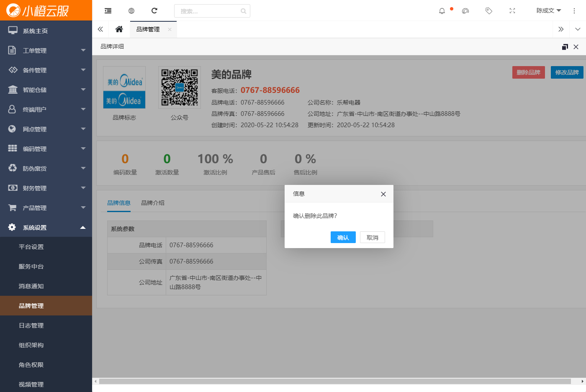Open 服务中台 submenu item

point(46,266)
